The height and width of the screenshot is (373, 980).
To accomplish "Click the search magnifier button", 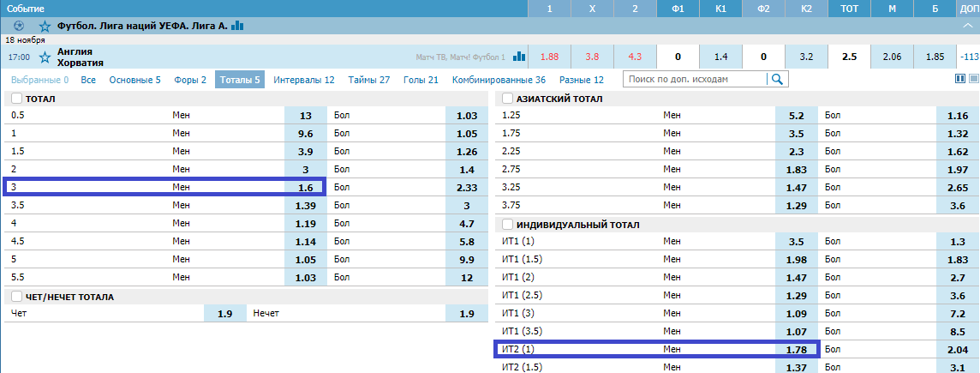I will point(778,79).
